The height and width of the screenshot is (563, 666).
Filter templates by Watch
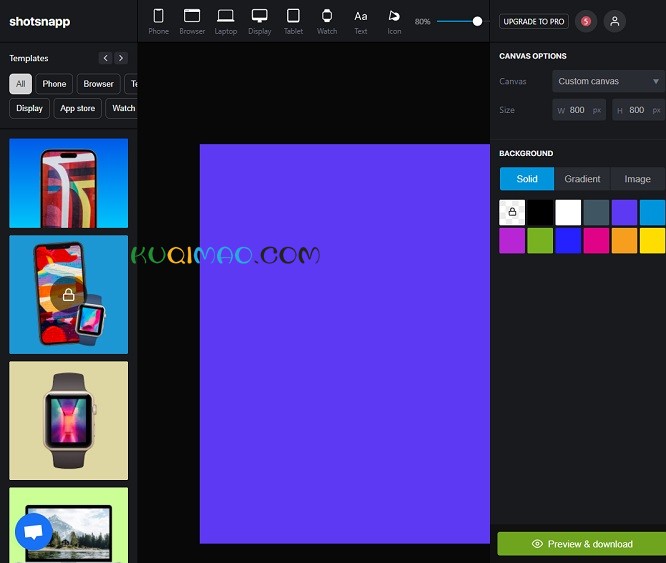click(x=122, y=108)
